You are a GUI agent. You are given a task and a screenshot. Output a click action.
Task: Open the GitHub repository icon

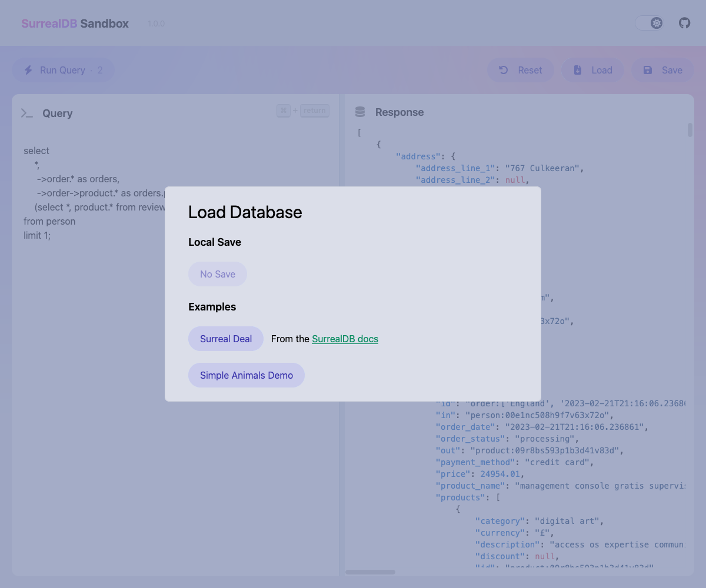pos(684,23)
